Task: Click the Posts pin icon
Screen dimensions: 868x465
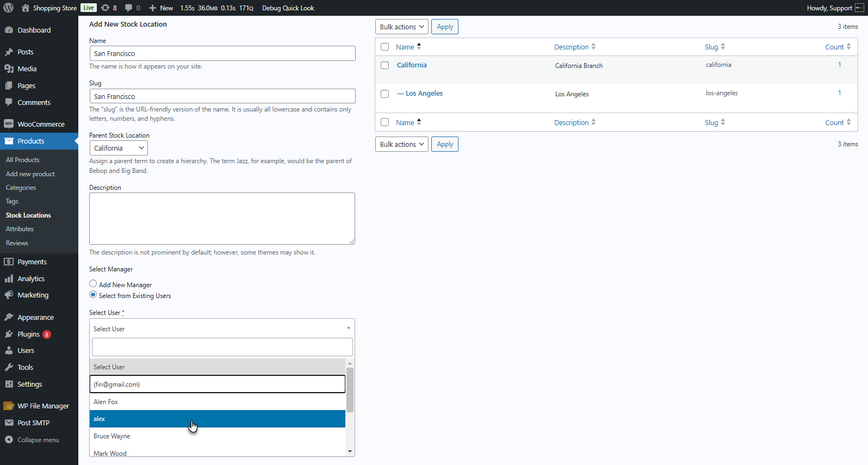Action: coord(9,52)
